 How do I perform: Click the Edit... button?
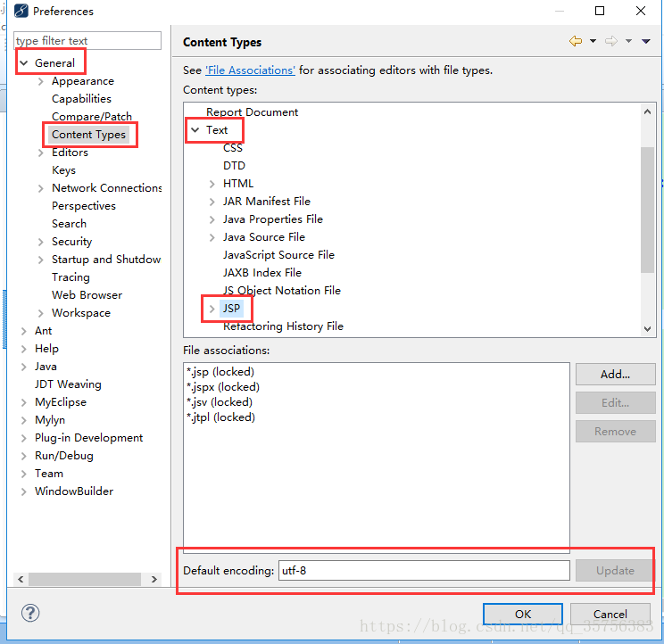[x=615, y=403]
